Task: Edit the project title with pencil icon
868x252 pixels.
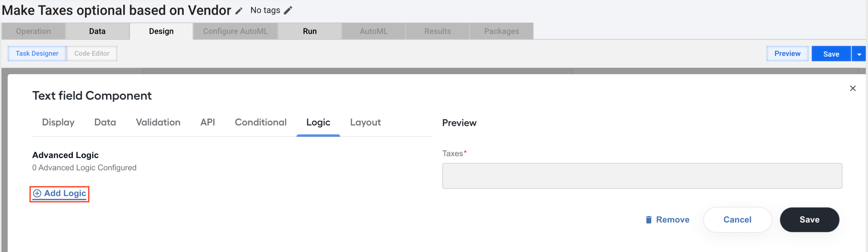Action: [x=239, y=11]
